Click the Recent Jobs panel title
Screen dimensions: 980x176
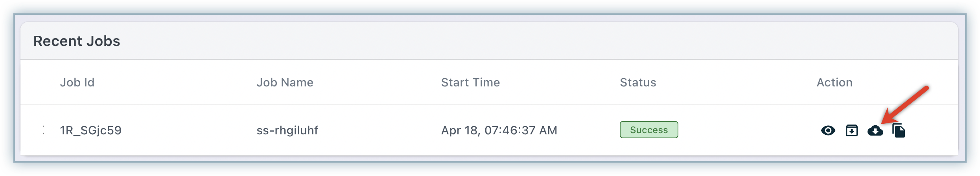[77, 41]
